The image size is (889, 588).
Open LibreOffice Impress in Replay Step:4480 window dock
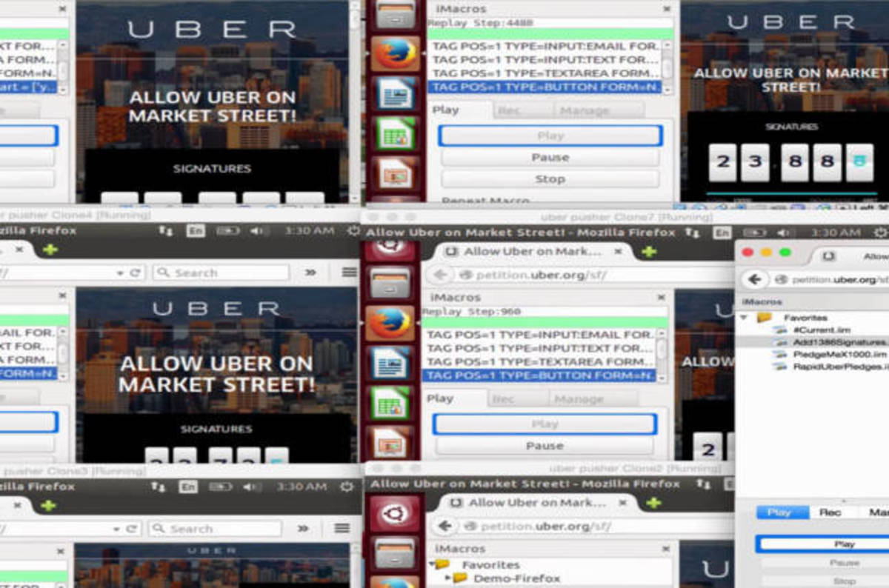(x=395, y=173)
